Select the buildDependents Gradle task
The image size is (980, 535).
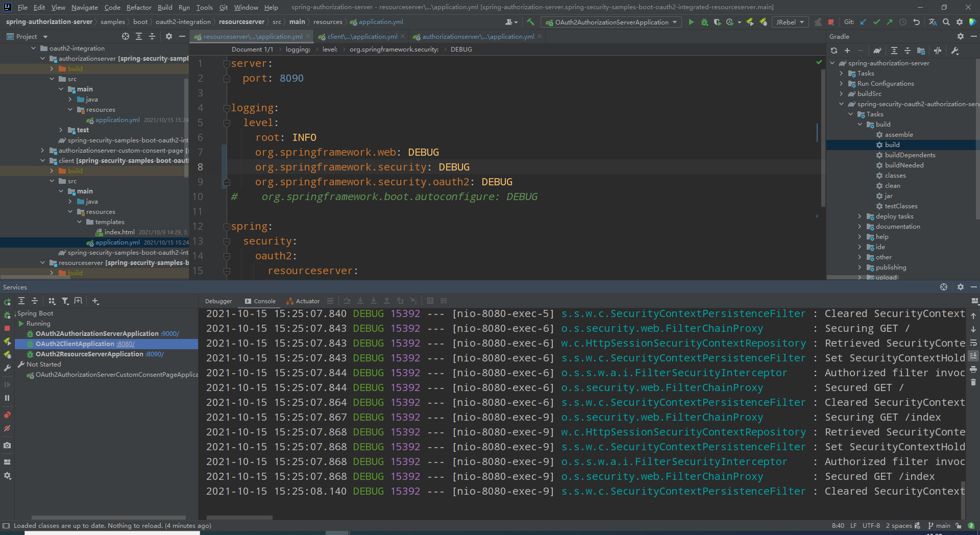tap(910, 155)
